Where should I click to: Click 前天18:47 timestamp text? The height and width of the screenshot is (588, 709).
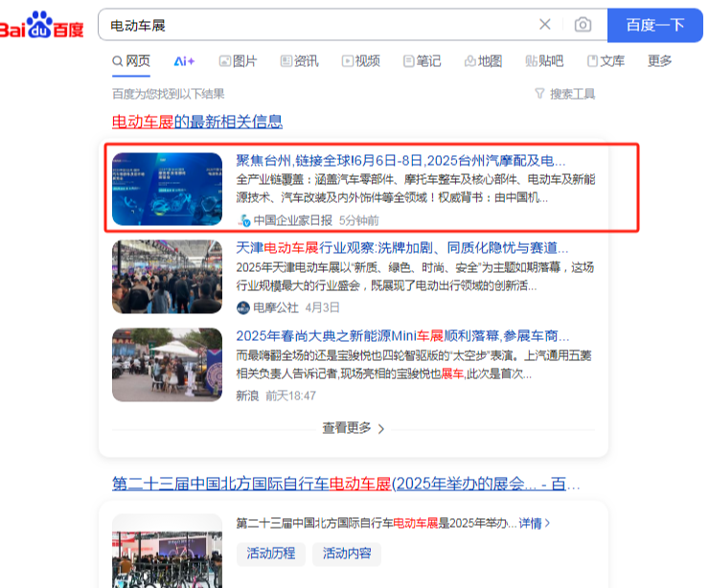pos(290,396)
